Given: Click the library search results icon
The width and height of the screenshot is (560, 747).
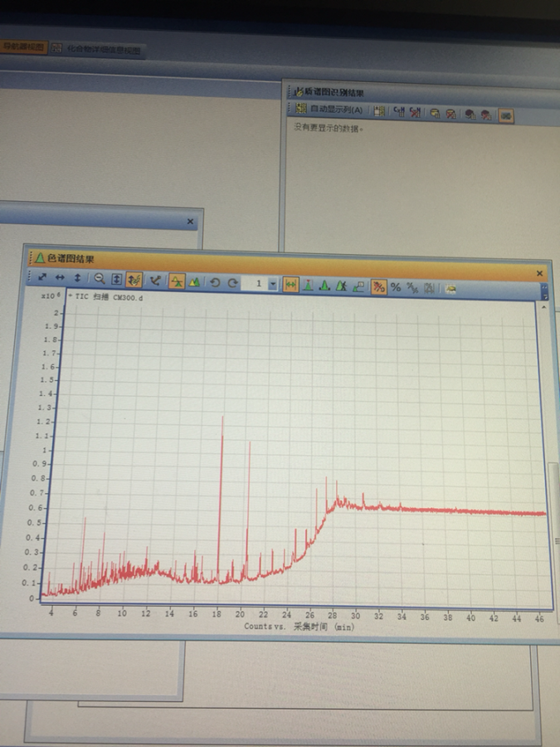Looking at the screenshot, I should (470, 115).
